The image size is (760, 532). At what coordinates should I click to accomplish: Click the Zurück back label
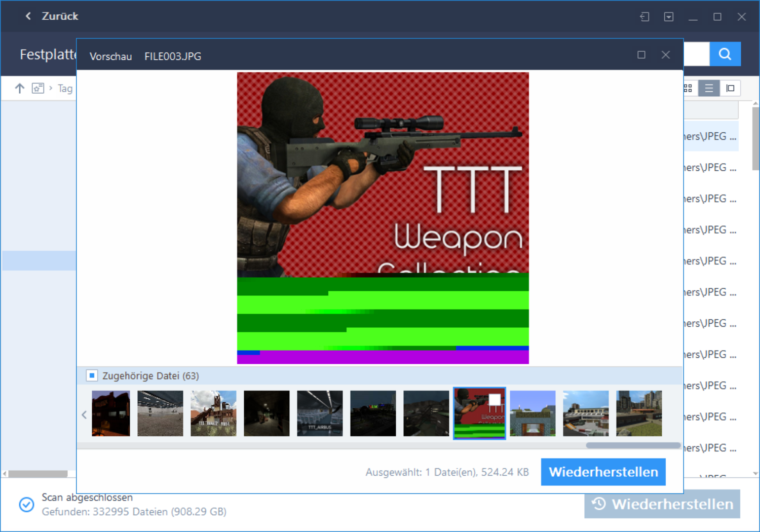[60, 16]
